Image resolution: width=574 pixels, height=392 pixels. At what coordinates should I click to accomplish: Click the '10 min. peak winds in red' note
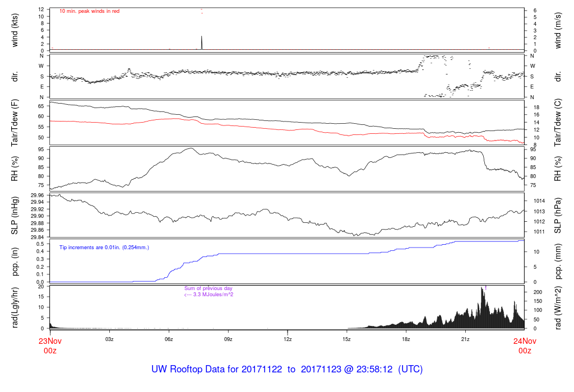pyautogui.click(x=89, y=11)
